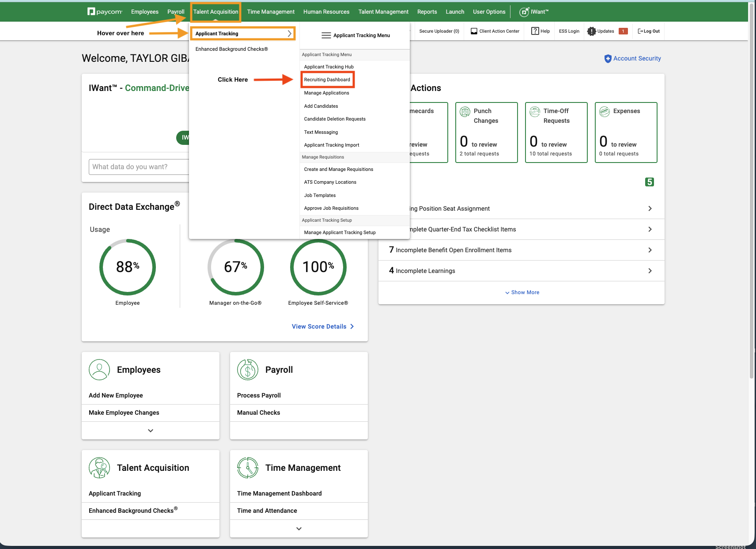Click the Log Out button
The height and width of the screenshot is (549, 756).
coord(648,31)
